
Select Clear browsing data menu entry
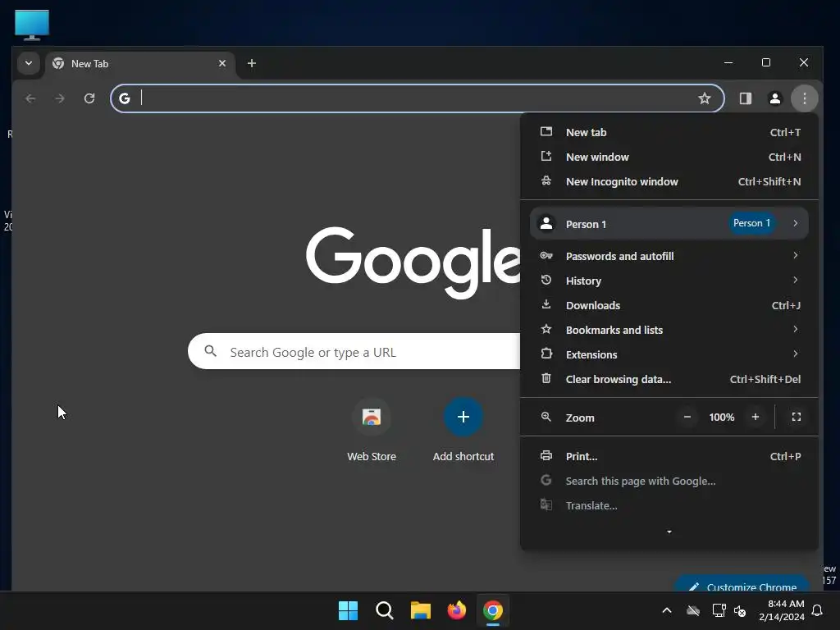pyautogui.click(x=669, y=379)
